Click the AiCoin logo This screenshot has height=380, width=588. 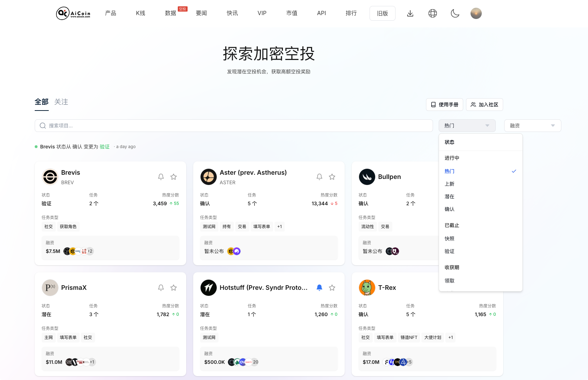[x=73, y=13]
